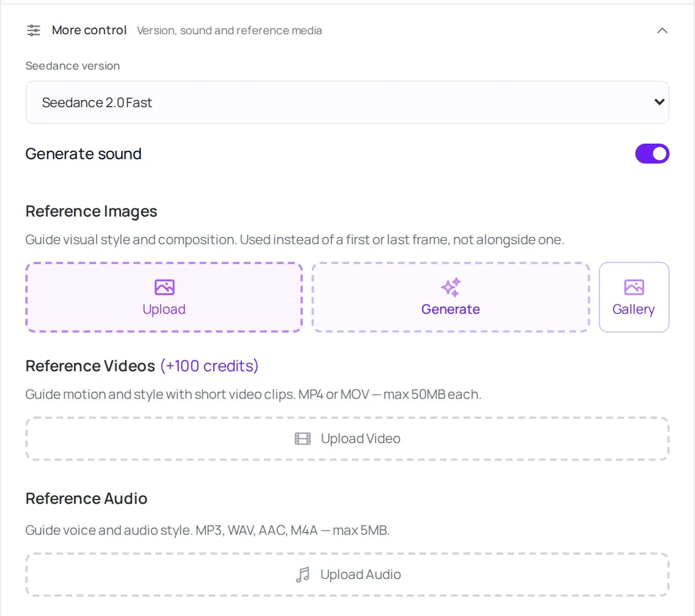Screen dimensions: 695x616
Task: Click the Seedance version label
Action: tap(72, 66)
